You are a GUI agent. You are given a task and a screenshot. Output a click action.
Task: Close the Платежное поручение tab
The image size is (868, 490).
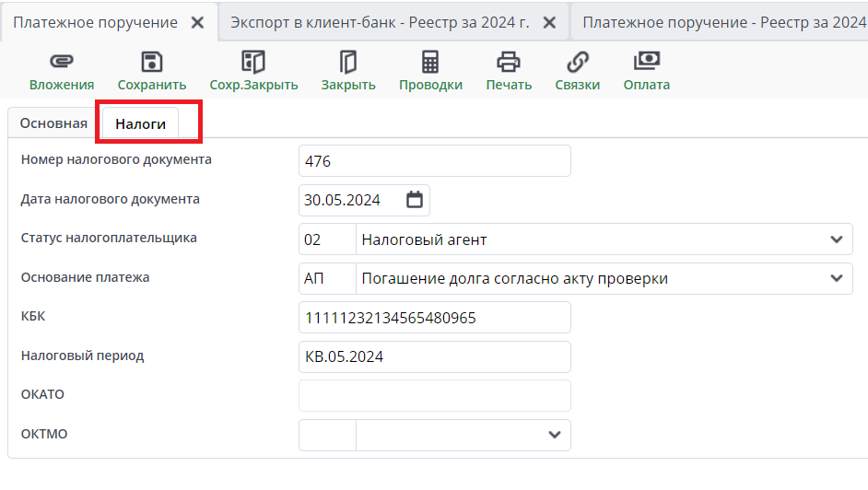pos(197,23)
